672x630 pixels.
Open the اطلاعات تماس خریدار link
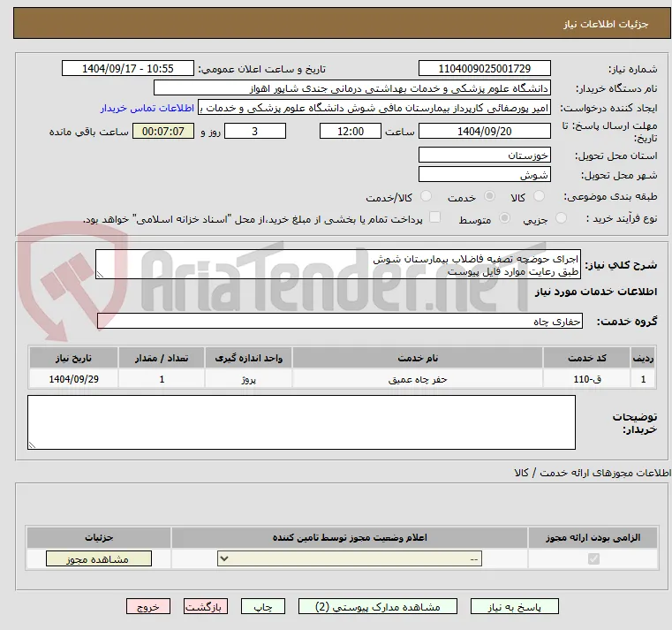(x=147, y=108)
